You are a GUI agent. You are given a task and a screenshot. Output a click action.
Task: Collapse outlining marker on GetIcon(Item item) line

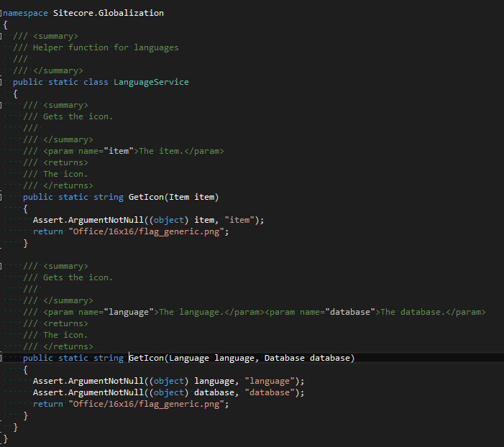point(1,198)
